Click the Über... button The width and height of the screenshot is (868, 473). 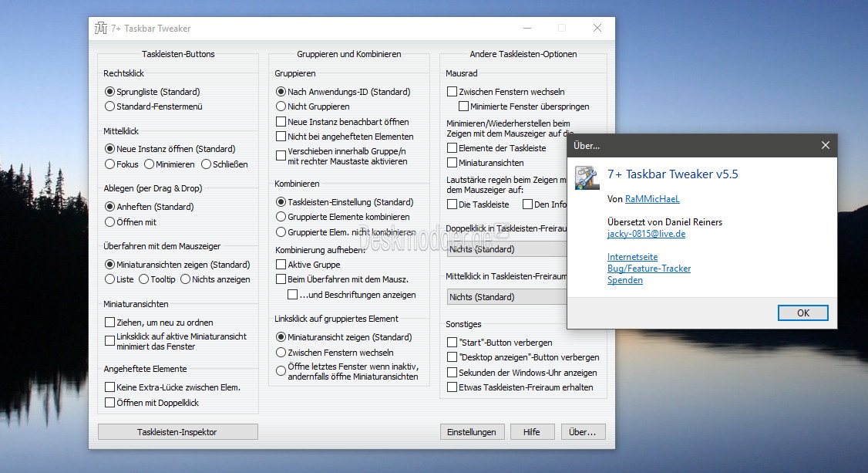coord(583,432)
